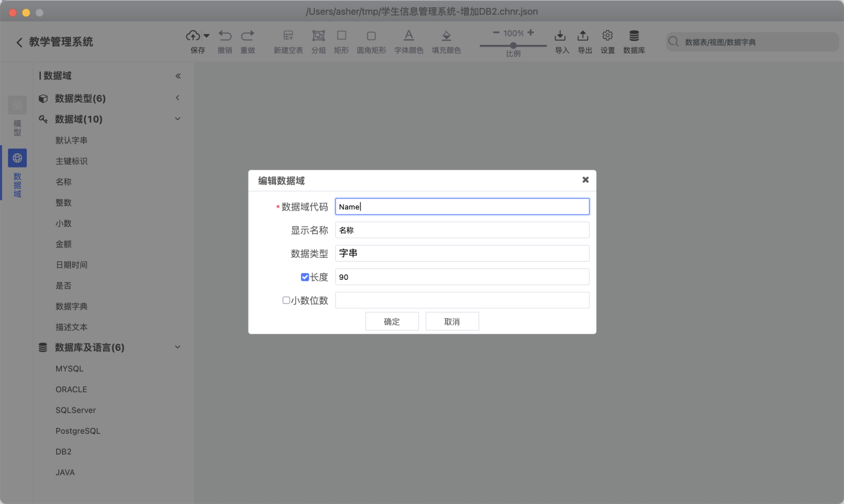Switch to the Model (模型) sidebar tab
The height and width of the screenshot is (504, 844).
point(17,116)
